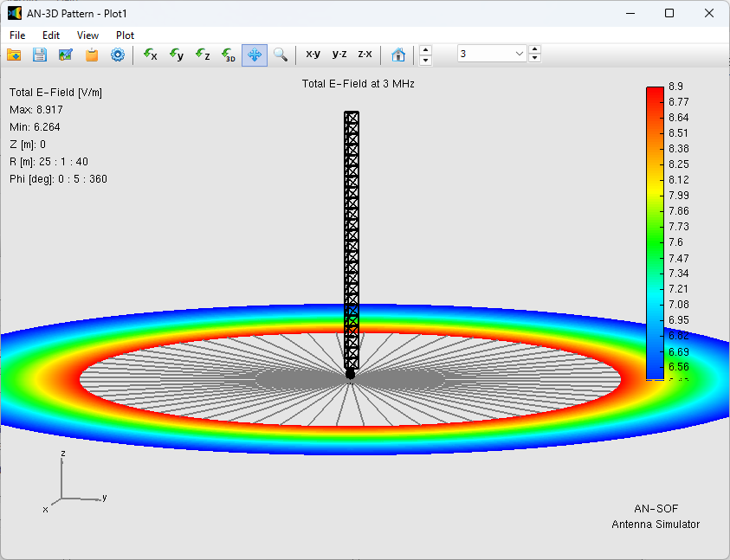The width and height of the screenshot is (730, 560).
Task: Rotate view around the x axis
Action: click(x=151, y=55)
